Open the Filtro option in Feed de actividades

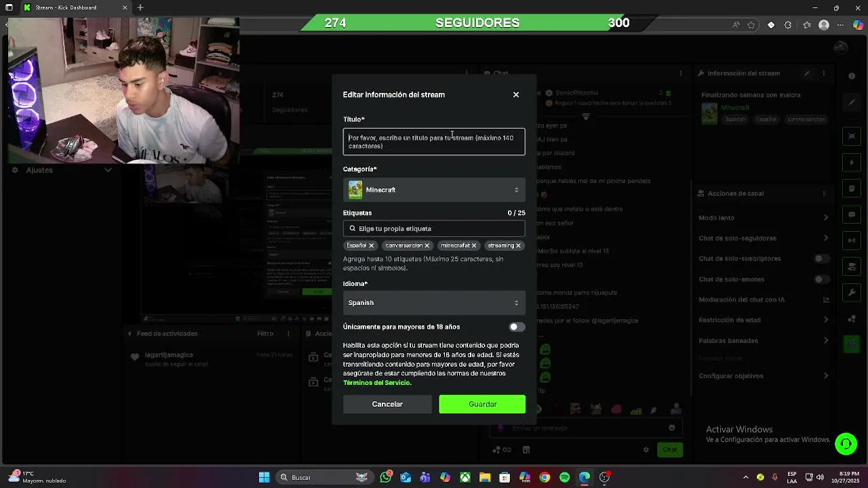265,333
